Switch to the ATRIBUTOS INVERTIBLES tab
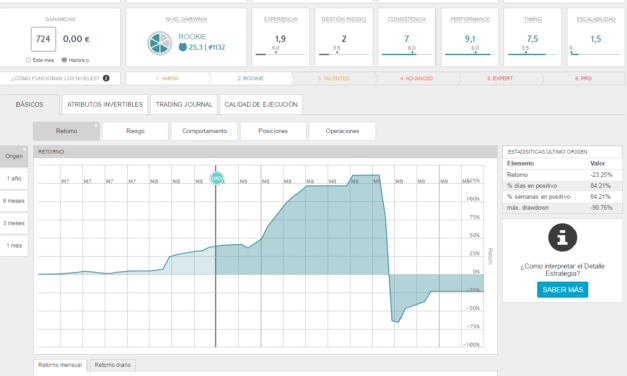This screenshot has height=376, width=627. pyautogui.click(x=105, y=105)
